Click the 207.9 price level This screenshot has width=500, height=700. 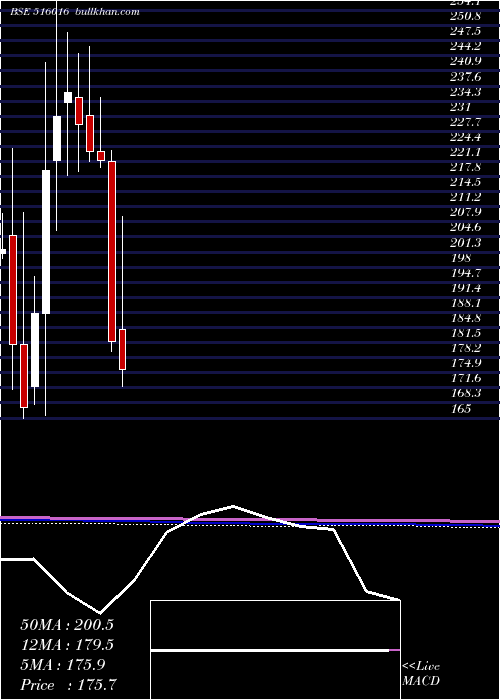[x=466, y=212]
